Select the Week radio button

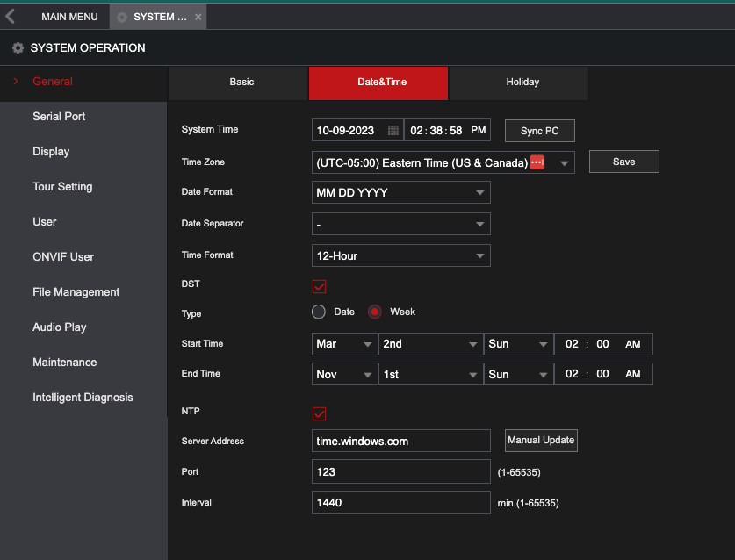tap(374, 312)
